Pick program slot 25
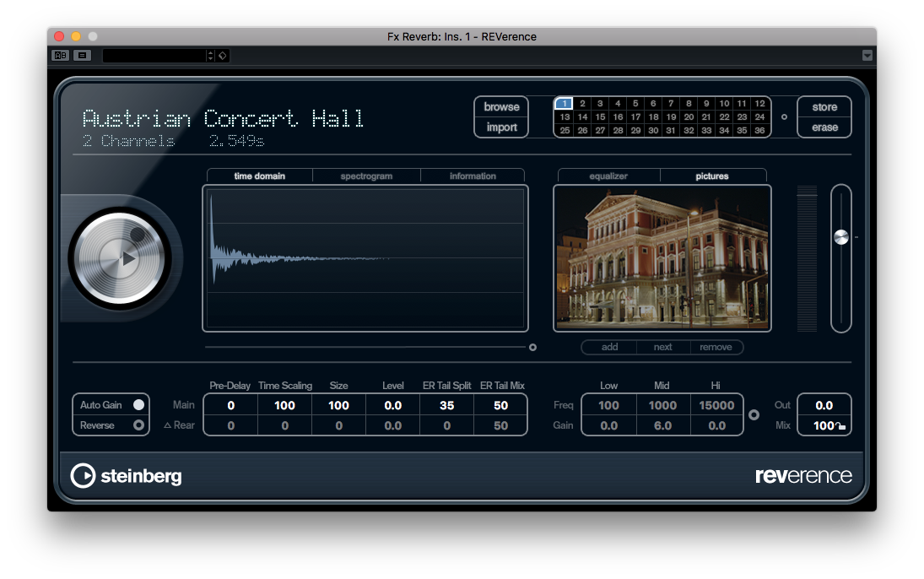This screenshot has width=924, height=579. click(x=565, y=130)
